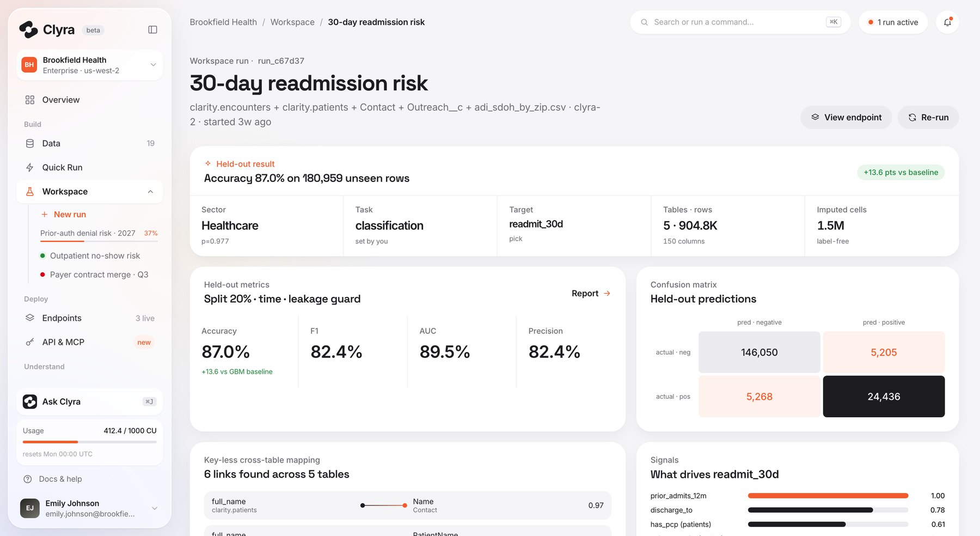Screen dimensions: 980x536
Task: Open API & MCP in the sidebar
Action: click(x=89, y=342)
